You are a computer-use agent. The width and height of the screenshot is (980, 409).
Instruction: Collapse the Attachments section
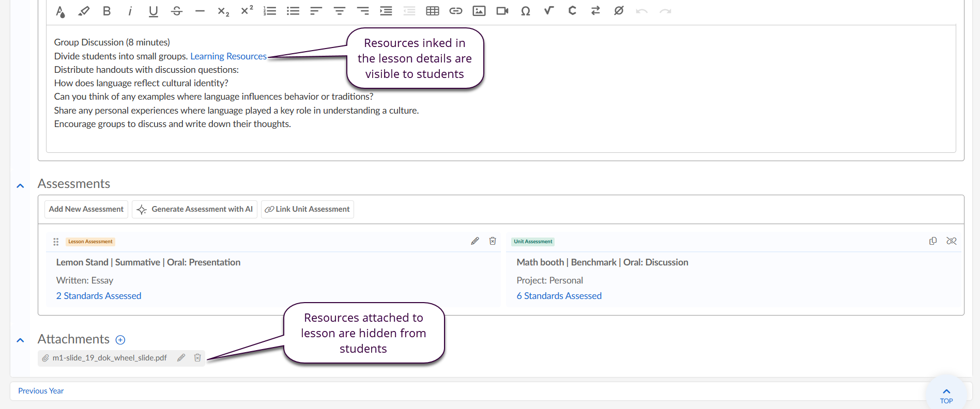coord(20,340)
